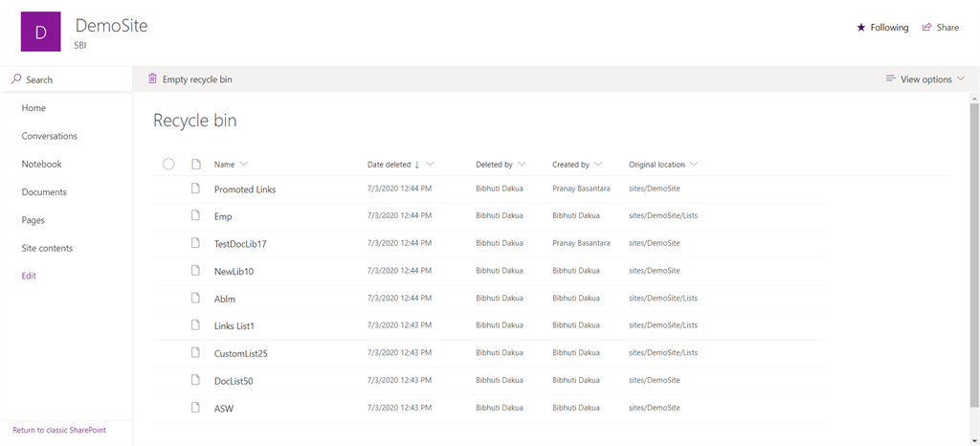Select the Ablm item name
Screen dimensions: 980x446
(225, 299)
